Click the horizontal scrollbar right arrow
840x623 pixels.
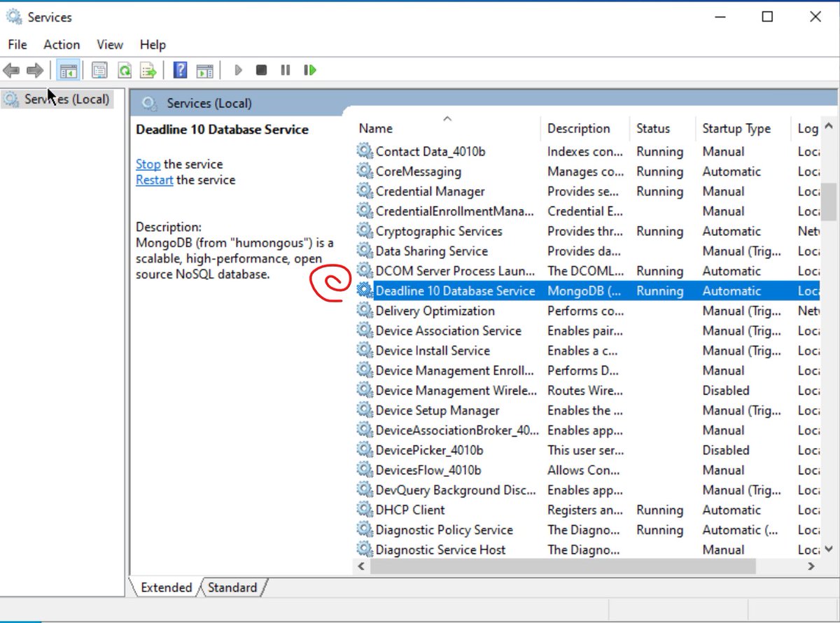(x=812, y=566)
